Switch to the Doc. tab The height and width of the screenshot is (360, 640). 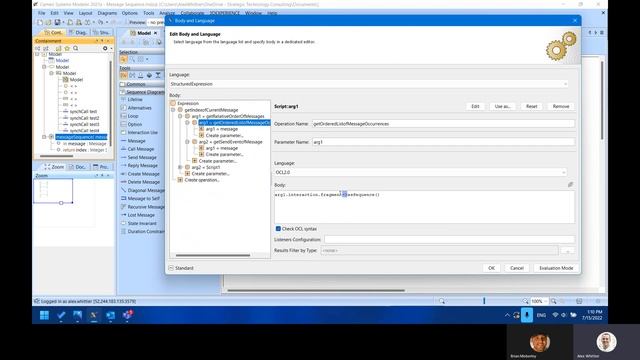[78, 167]
